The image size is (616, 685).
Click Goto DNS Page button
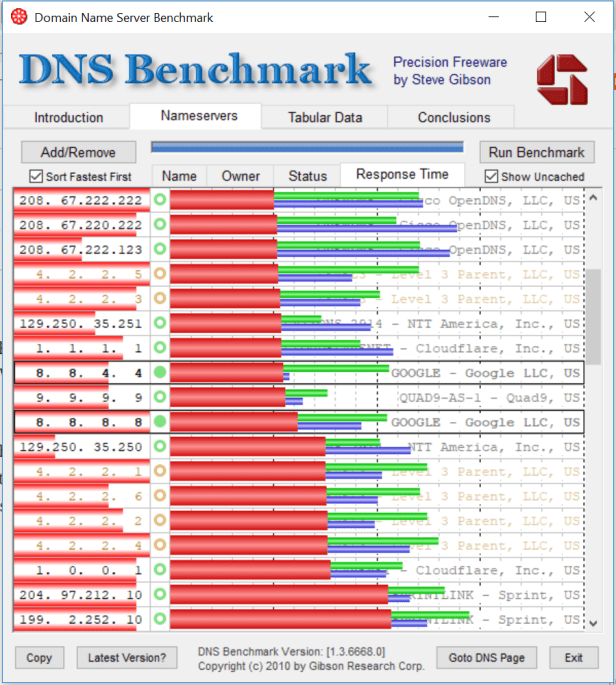pyautogui.click(x=486, y=657)
